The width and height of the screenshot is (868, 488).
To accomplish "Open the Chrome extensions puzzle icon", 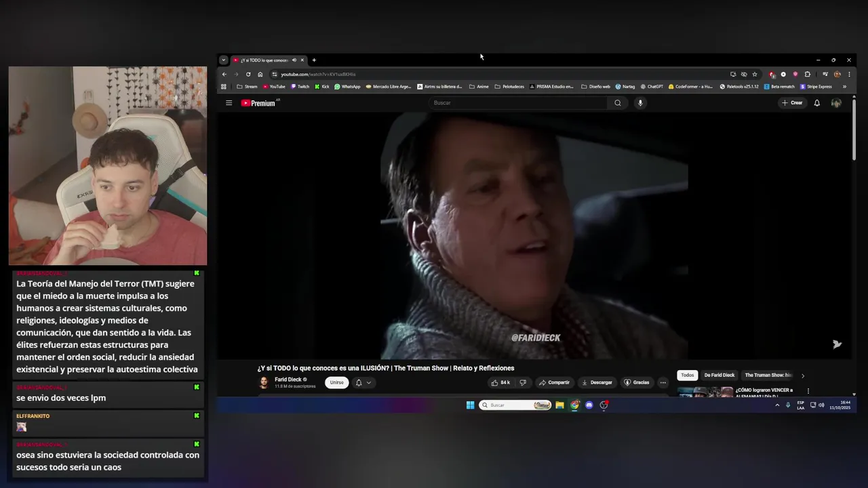I will pyautogui.click(x=808, y=75).
